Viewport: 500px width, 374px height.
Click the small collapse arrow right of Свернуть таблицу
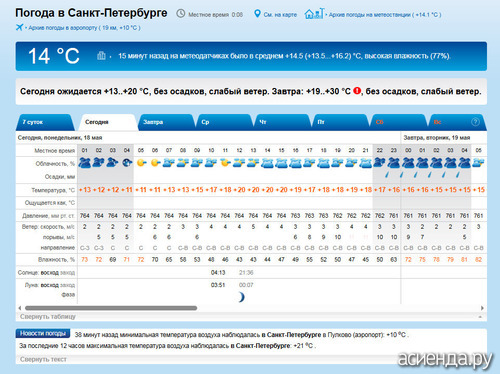480,317
